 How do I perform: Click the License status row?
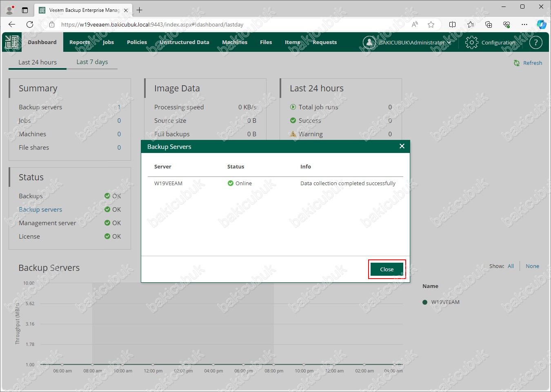tap(70, 236)
